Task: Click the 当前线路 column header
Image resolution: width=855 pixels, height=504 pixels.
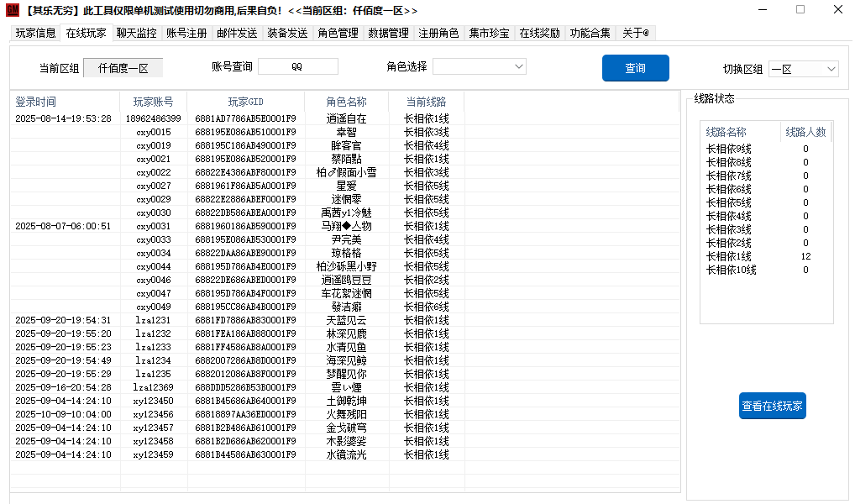Action: coord(426,102)
